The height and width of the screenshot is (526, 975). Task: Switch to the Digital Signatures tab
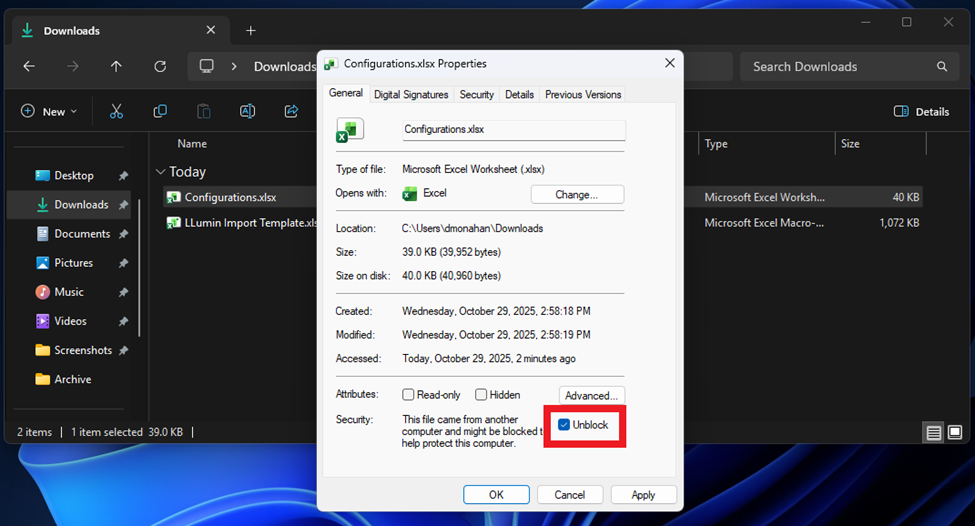[411, 95]
